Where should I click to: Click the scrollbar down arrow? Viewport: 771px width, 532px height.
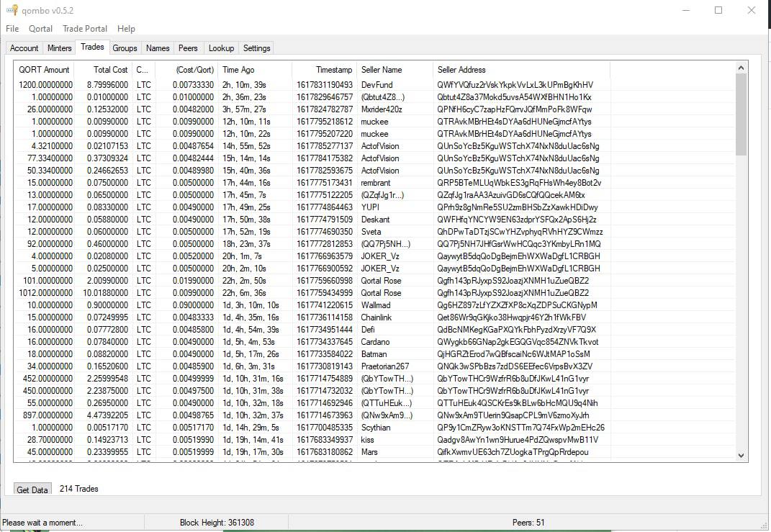[741, 455]
